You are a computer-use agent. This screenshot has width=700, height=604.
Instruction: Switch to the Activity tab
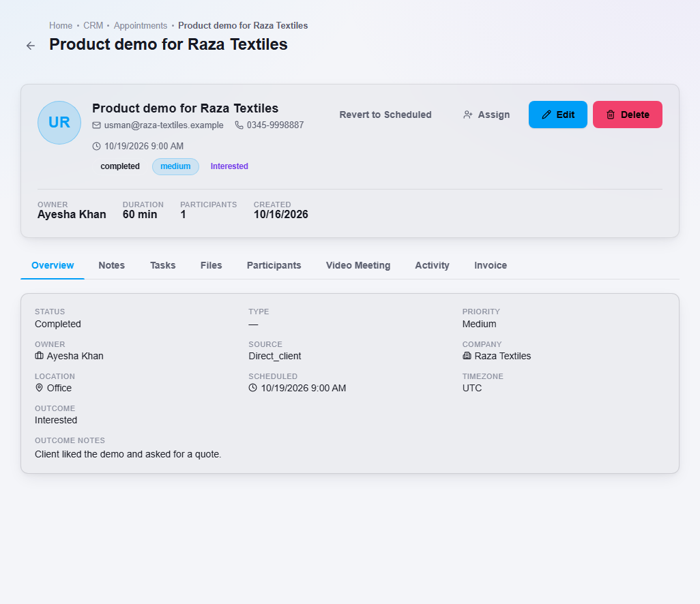[x=432, y=265]
